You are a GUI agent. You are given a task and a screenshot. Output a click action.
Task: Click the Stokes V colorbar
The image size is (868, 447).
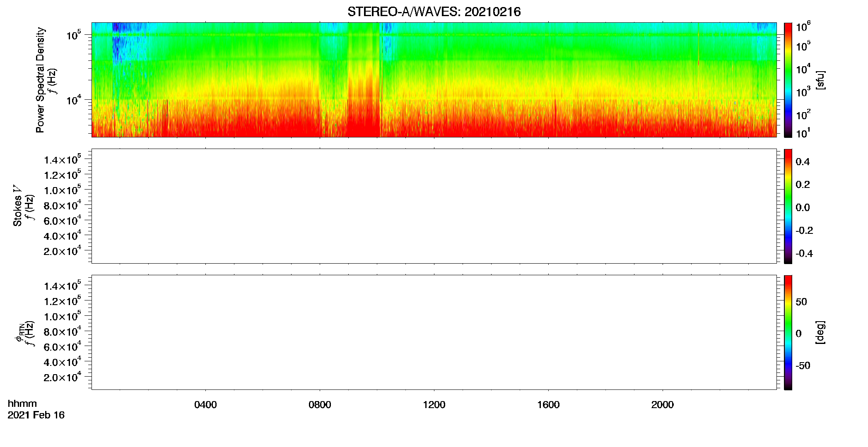pyautogui.click(x=788, y=206)
